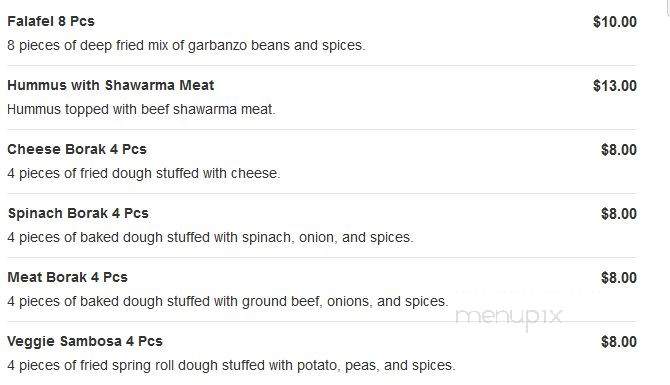Click the $10.00 price for Falafel
The width and height of the screenshot is (670, 385).
click(x=614, y=22)
